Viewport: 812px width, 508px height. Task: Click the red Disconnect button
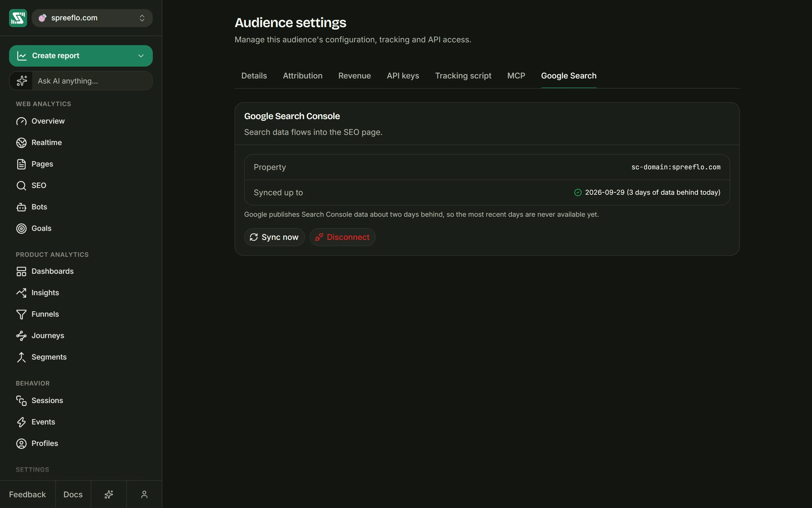342,237
